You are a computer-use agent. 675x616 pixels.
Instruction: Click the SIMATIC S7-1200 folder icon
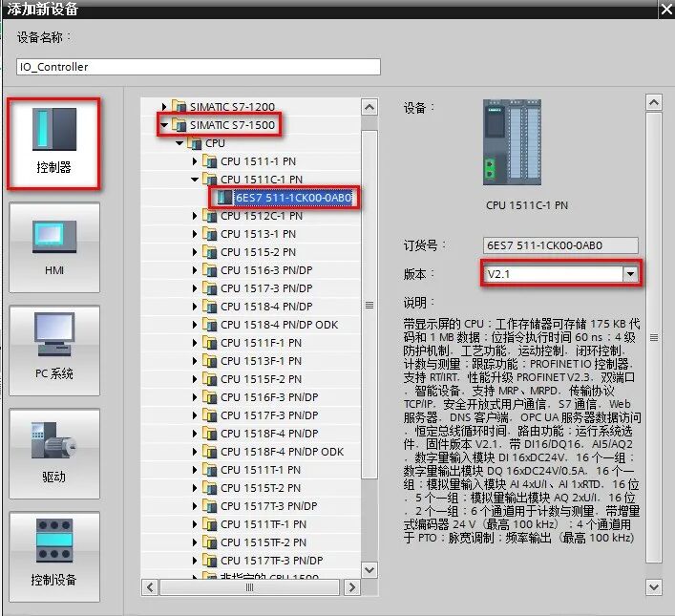click(x=179, y=106)
